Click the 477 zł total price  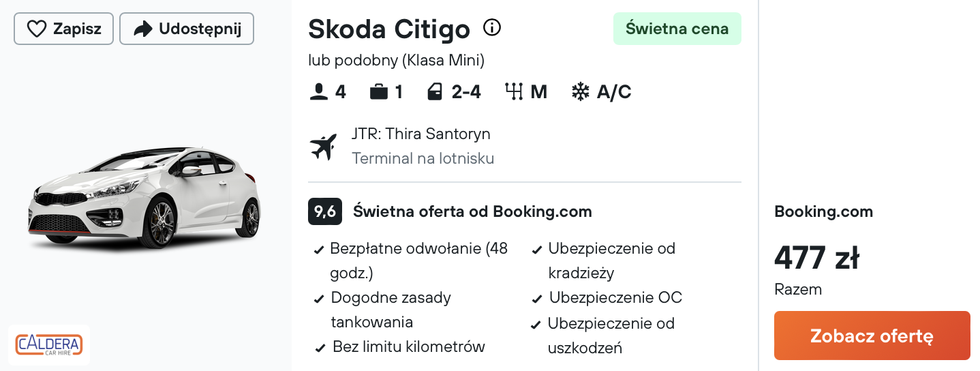(816, 258)
